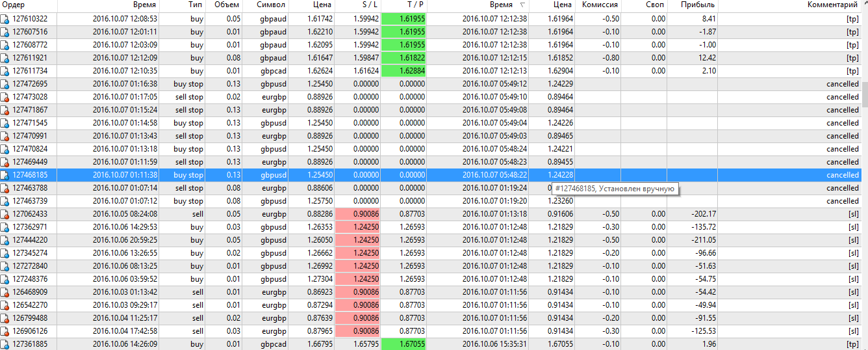Viewport: 868px width, 350px height.
Task: Click the sell icon for order 126542270
Action: coord(5,305)
